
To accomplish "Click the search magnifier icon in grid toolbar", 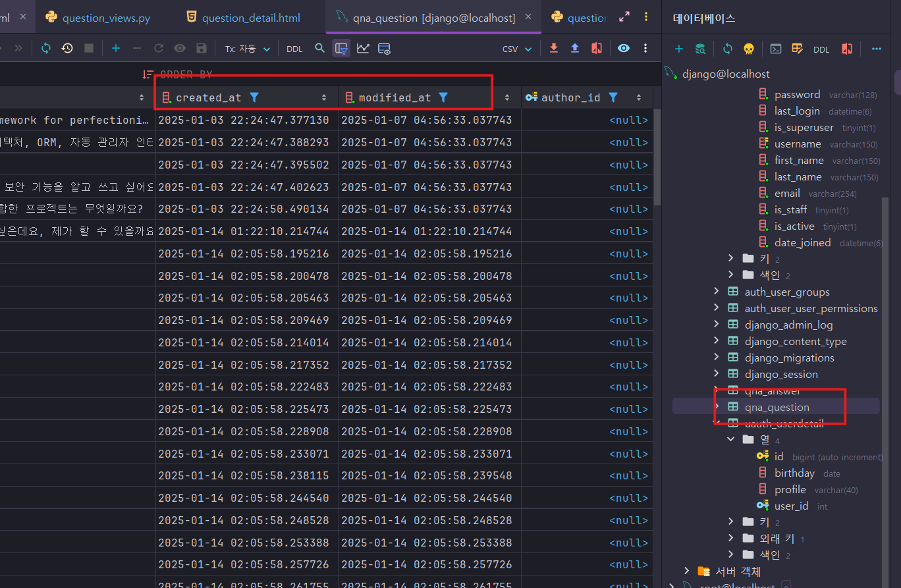I will 319,48.
